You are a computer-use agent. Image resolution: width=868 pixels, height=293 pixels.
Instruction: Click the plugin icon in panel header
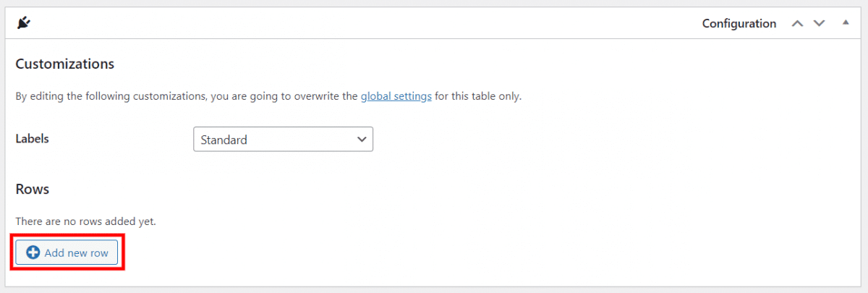click(x=24, y=23)
